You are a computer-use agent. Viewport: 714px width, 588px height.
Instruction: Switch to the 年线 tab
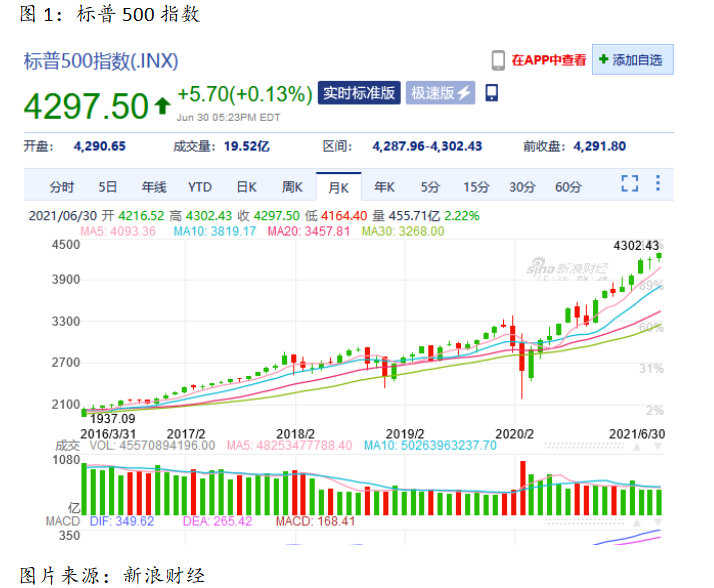154,187
